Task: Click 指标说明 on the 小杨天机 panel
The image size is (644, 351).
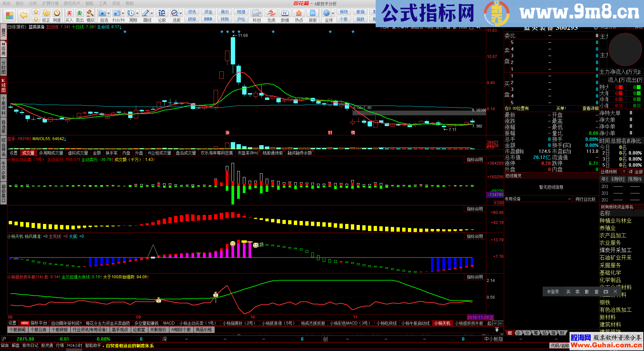Action: pyautogui.click(x=475, y=236)
